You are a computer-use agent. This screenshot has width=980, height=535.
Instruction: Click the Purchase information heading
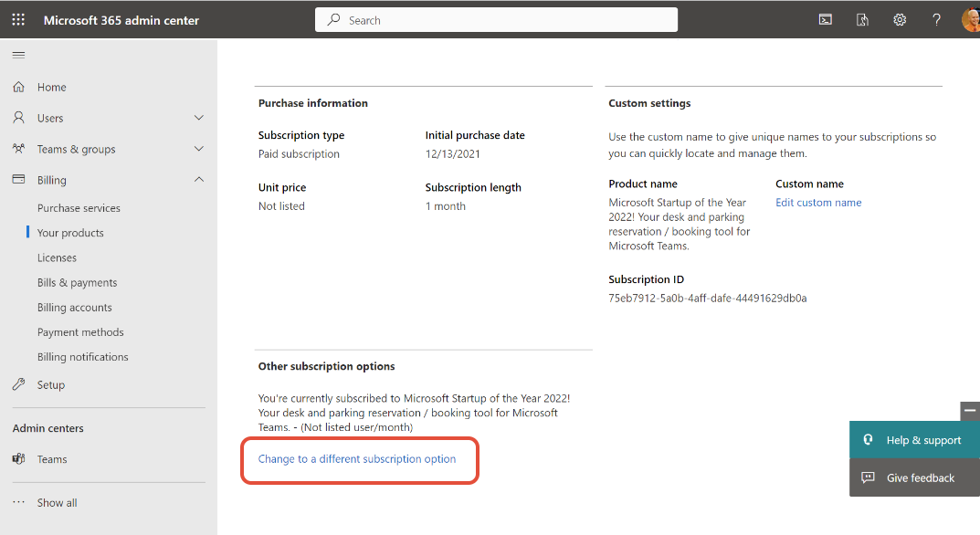pos(313,103)
